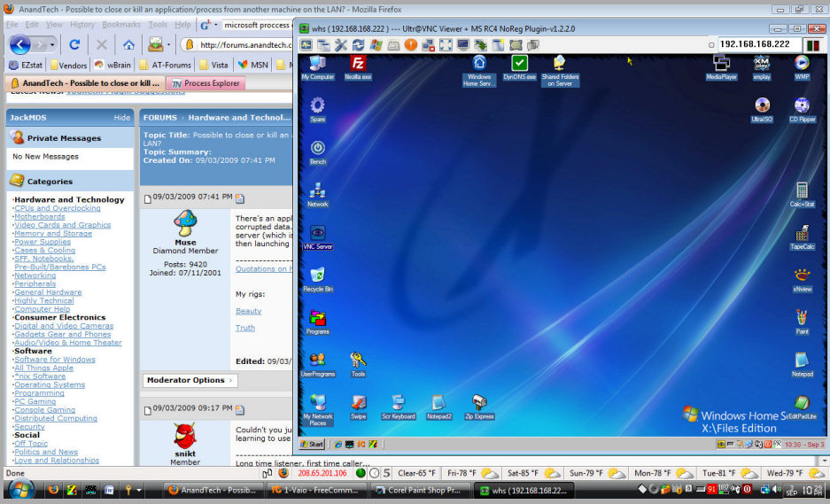Open Firefox back/forward history dropdown
830x504 pixels.
tap(52, 45)
